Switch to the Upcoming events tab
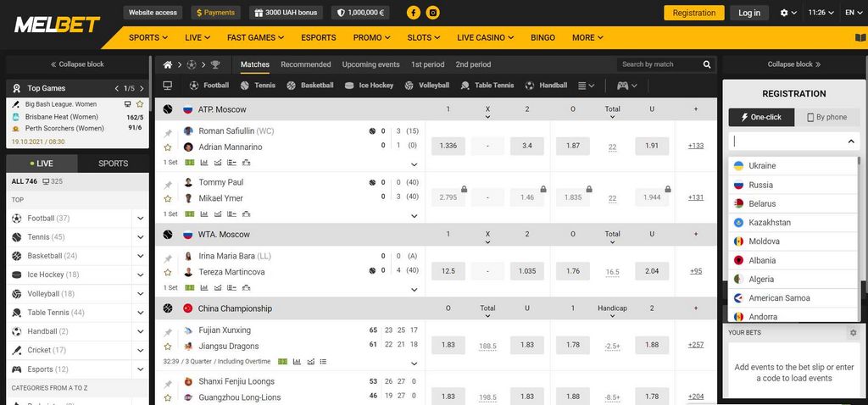868x405 pixels. point(370,64)
